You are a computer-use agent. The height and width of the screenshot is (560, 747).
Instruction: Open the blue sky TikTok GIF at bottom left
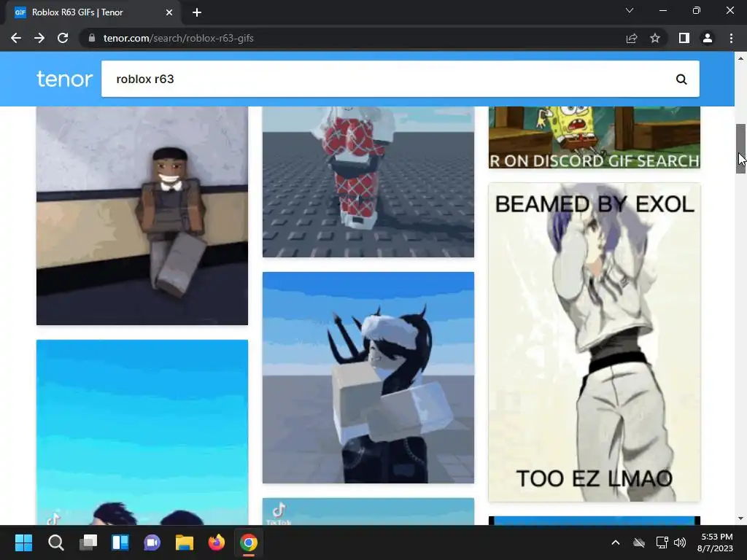tap(142, 432)
